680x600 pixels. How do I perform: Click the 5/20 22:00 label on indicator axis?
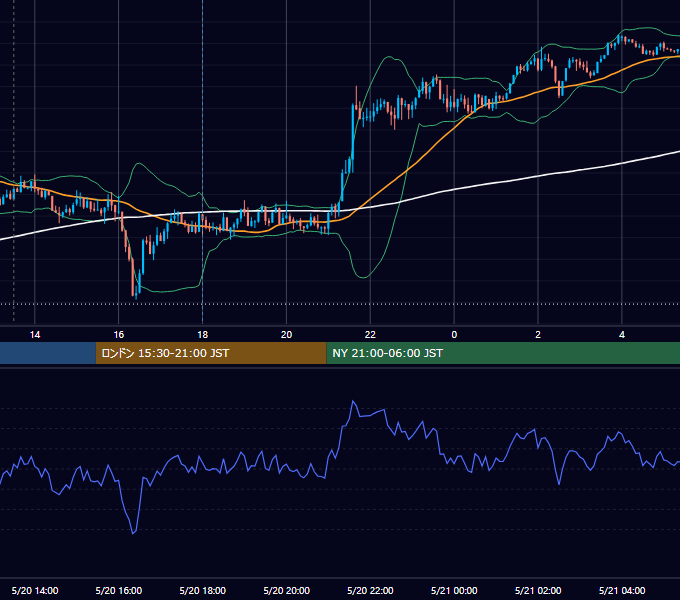370,590
